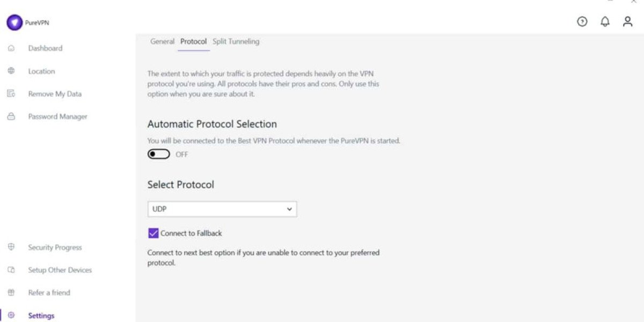Open the account profile icon
Screen dimensions: 644x322
coord(628,22)
